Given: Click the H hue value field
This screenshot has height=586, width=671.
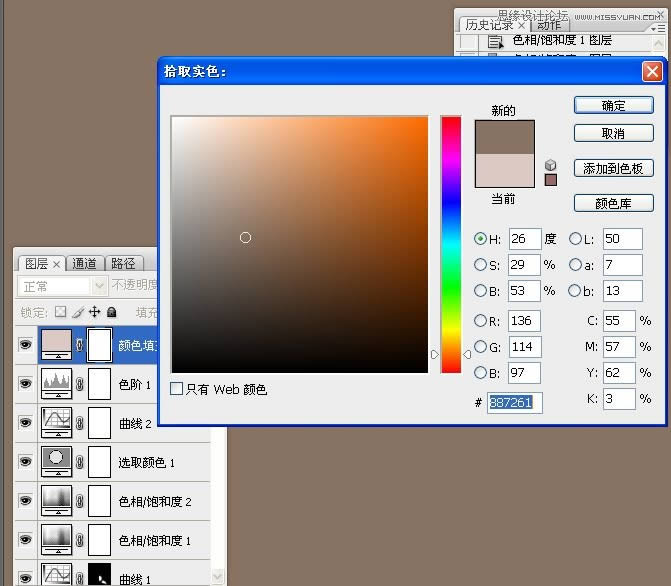Looking at the screenshot, I should tap(525, 239).
